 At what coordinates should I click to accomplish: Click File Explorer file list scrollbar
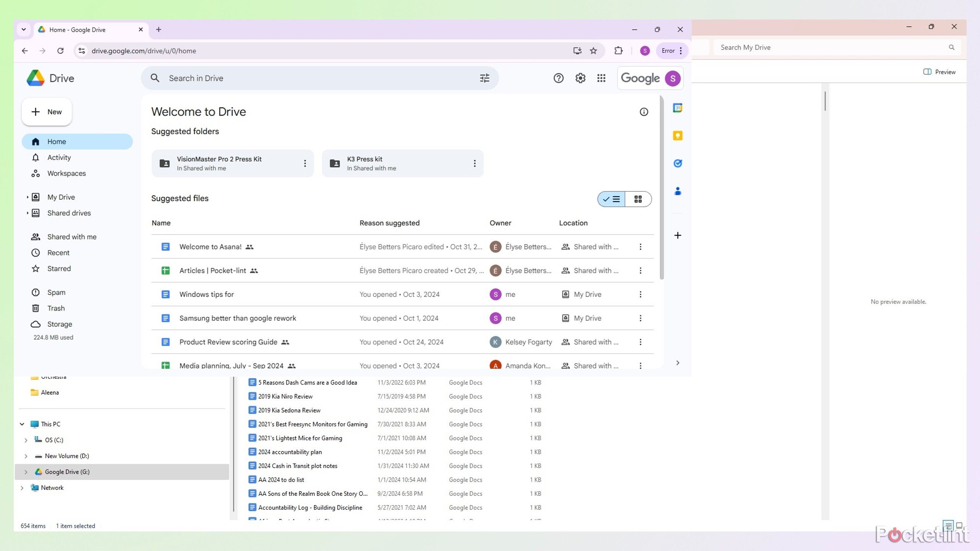825,101
